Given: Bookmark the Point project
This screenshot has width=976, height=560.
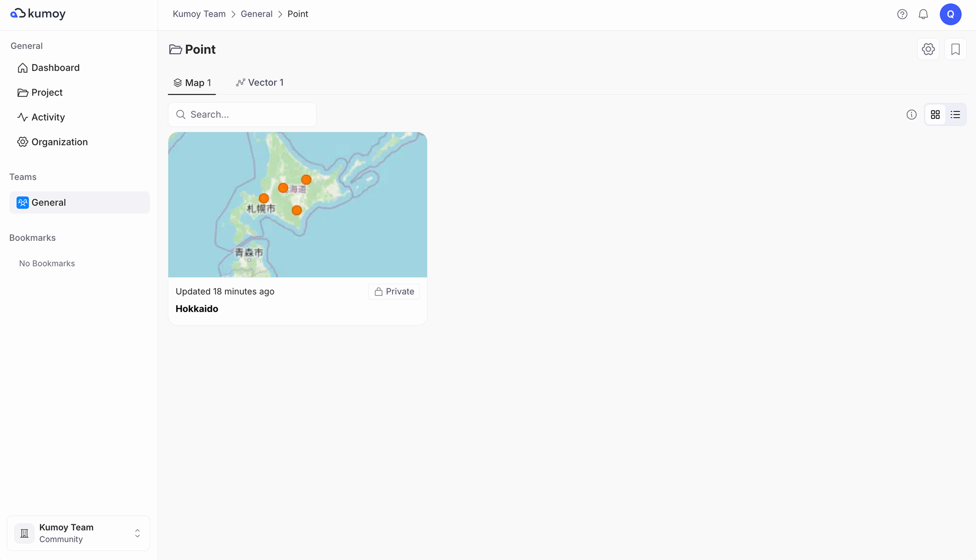Looking at the screenshot, I should point(955,49).
